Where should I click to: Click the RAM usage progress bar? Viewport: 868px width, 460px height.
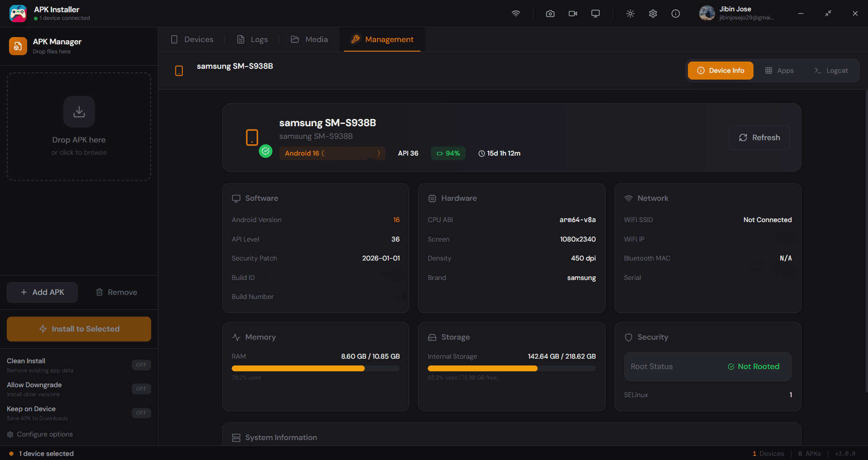[x=315, y=368]
